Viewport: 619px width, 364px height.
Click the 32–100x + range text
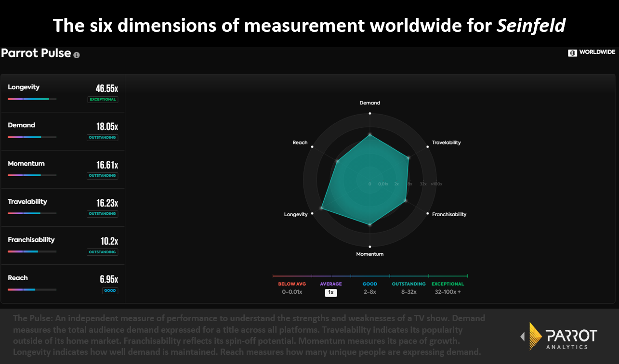click(x=448, y=292)
